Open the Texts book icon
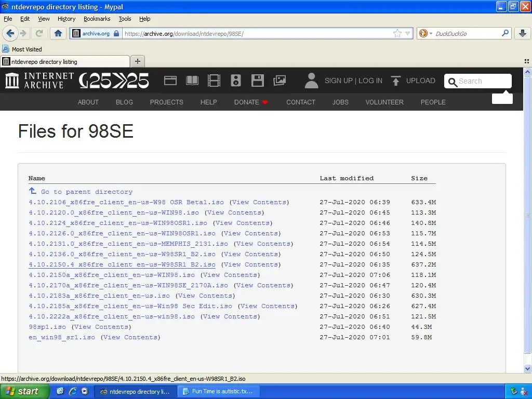 tap(192, 81)
